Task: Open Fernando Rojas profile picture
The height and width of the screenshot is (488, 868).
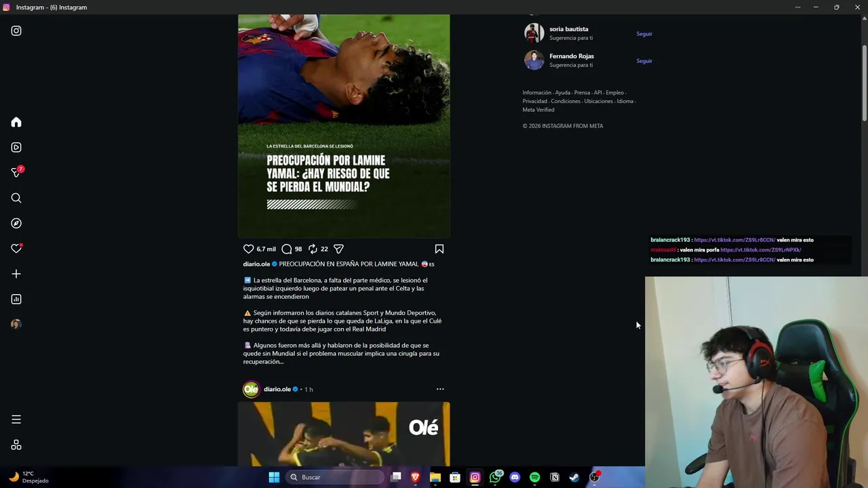Action: (534, 60)
